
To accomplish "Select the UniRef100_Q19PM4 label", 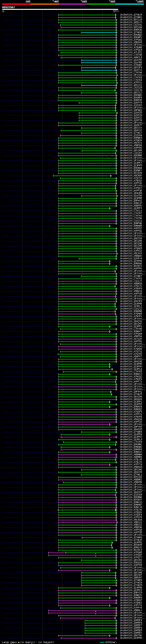I will [x=131, y=261].
